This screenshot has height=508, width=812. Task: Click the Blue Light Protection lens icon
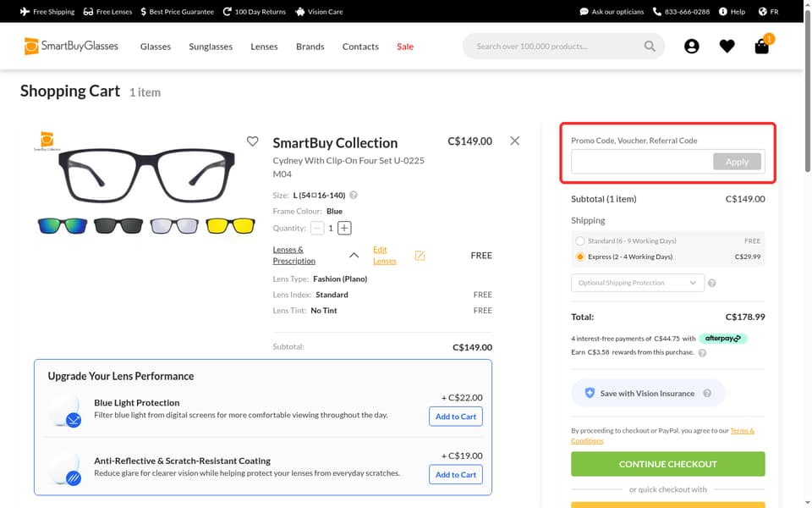click(x=66, y=410)
